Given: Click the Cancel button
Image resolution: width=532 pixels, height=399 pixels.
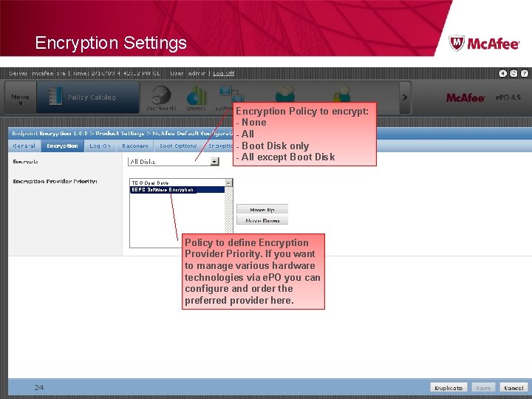Looking at the screenshot, I should pyautogui.click(x=514, y=387).
